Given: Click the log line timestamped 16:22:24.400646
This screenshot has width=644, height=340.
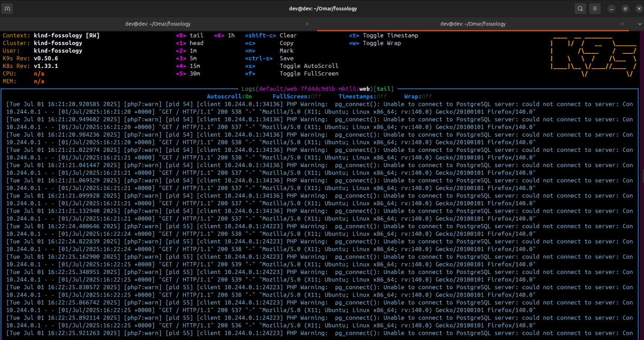Looking at the screenshot, I should coord(319,226).
